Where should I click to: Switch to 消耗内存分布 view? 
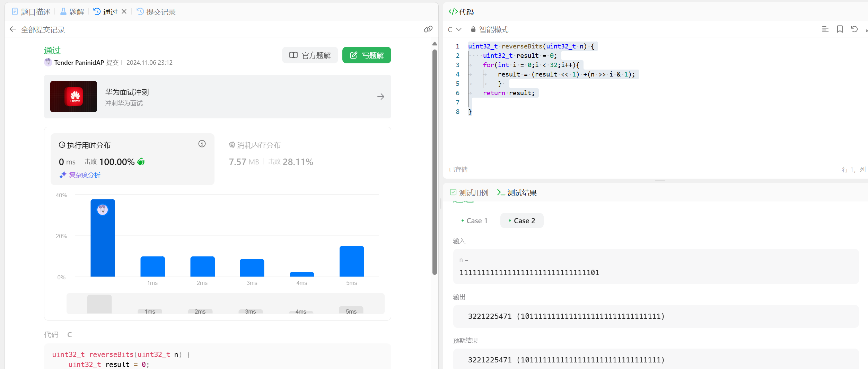point(255,145)
